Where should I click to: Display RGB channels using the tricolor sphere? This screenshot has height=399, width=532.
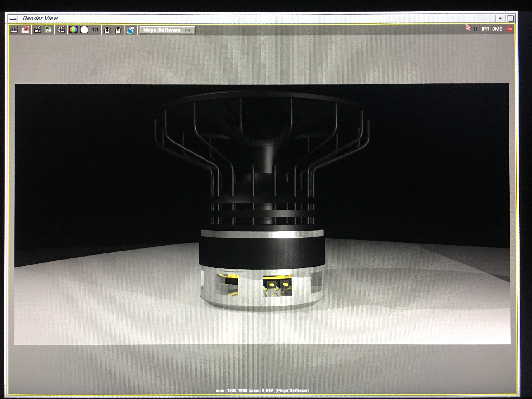pos(73,30)
